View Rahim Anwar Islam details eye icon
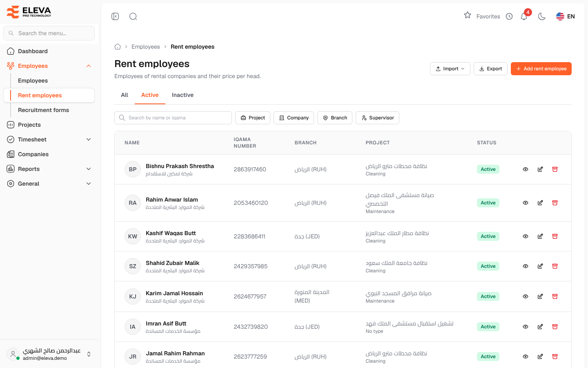 click(x=526, y=203)
